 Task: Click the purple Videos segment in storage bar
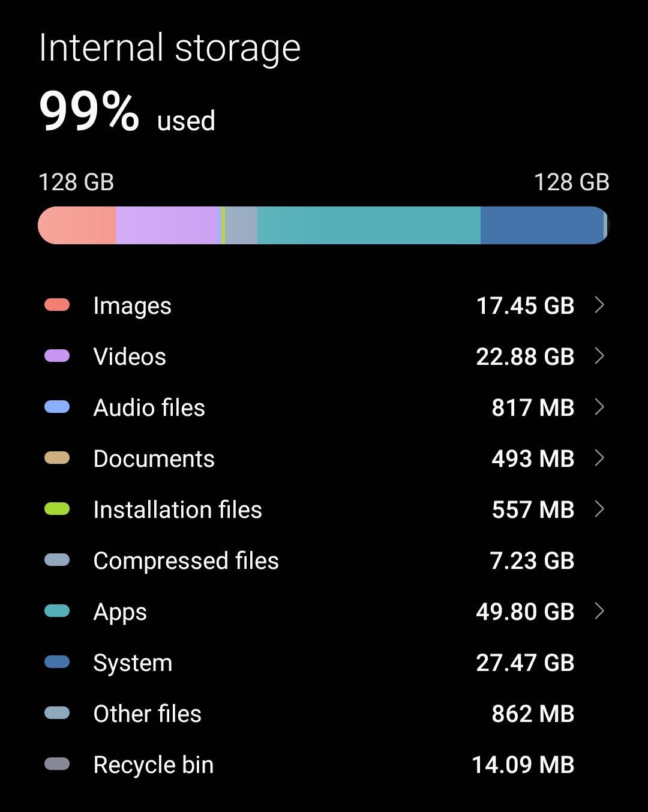coord(167,226)
